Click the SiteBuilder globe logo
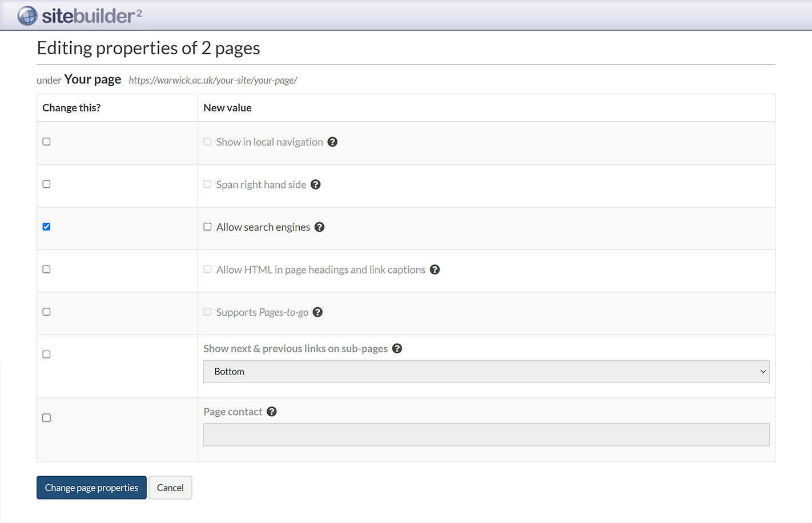 pyautogui.click(x=27, y=16)
